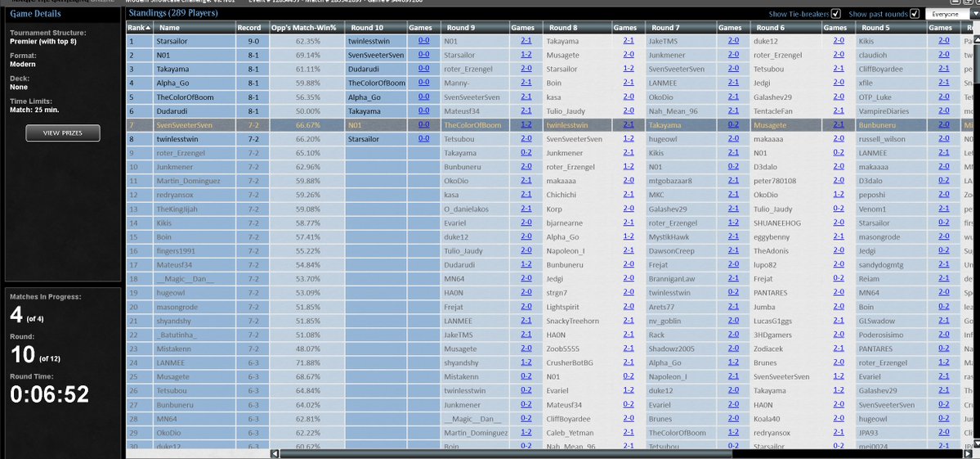
Task: Select masongrode in the Name column, rank 20
Action: coord(177,307)
